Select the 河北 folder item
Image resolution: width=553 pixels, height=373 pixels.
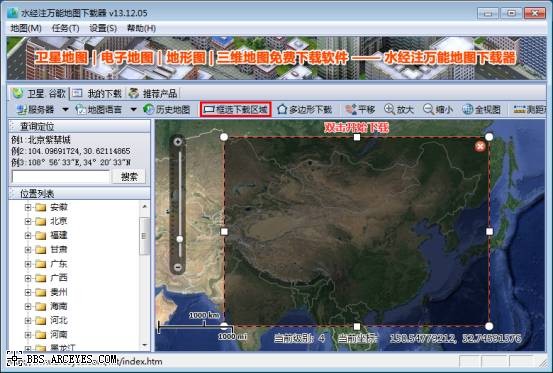tap(51, 320)
